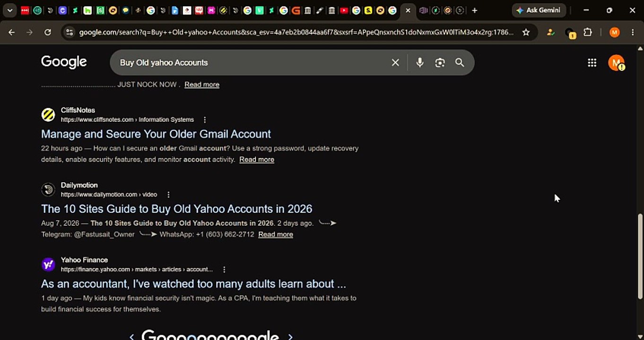Open the three-dot menu for the CliffsNotes result
Screen dimensions: 644x340
205,120
